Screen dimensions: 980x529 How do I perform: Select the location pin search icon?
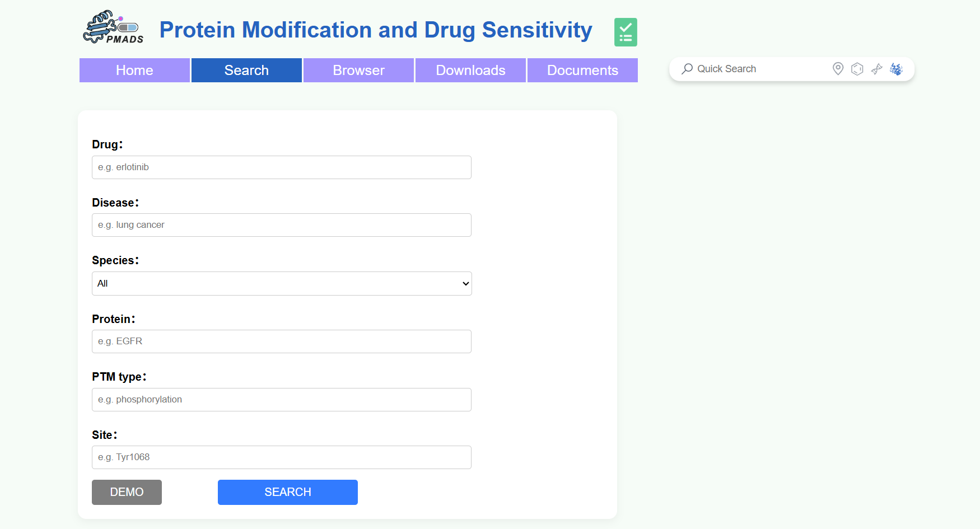point(838,69)
